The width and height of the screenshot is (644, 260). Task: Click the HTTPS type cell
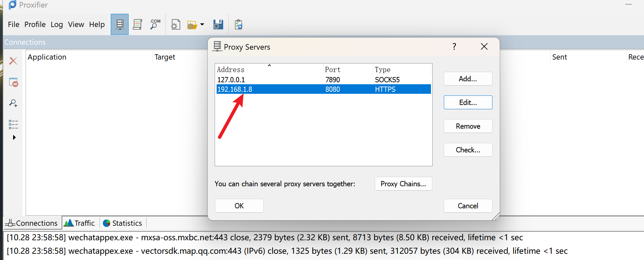385,89
